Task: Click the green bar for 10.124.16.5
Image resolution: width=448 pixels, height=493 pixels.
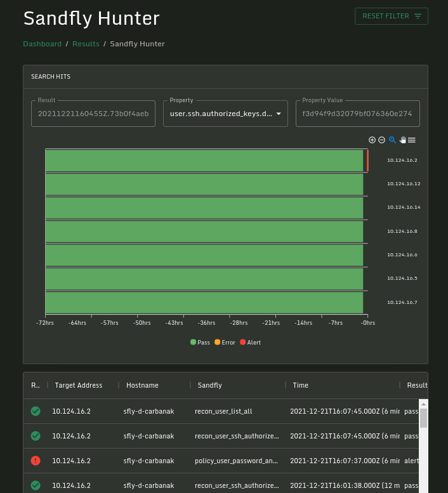Action: [x=204, y=279]
